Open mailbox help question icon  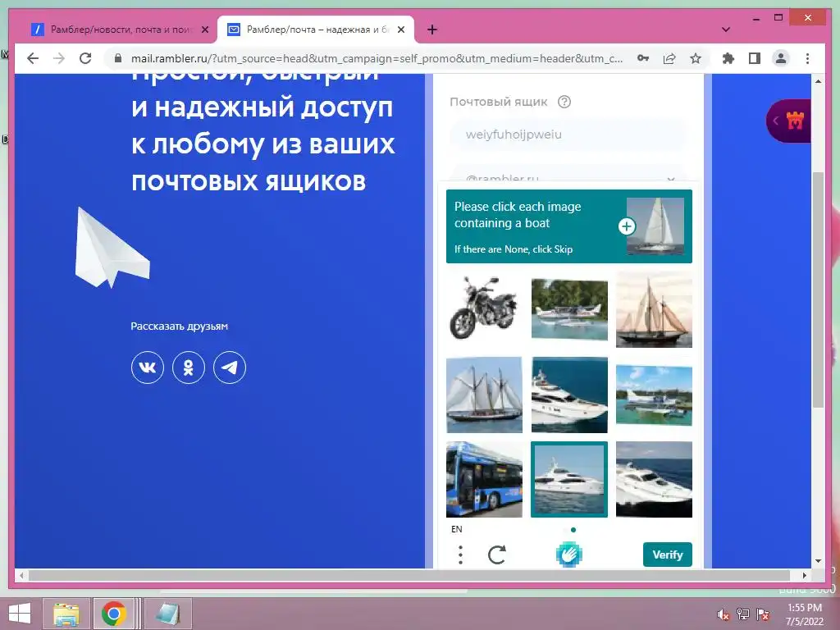click(x=564, y=102)
